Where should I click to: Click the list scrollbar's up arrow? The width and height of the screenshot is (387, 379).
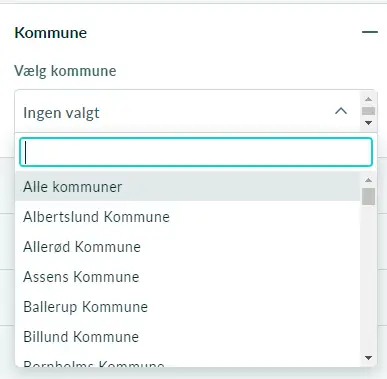tap(368, 180)
